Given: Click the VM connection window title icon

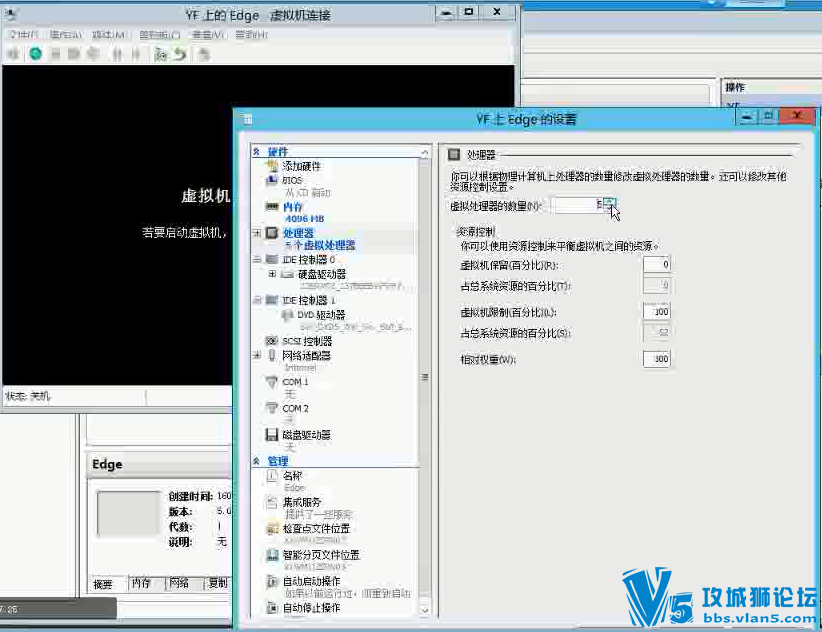Looking at the screenshot, I should tap(10, 15).
